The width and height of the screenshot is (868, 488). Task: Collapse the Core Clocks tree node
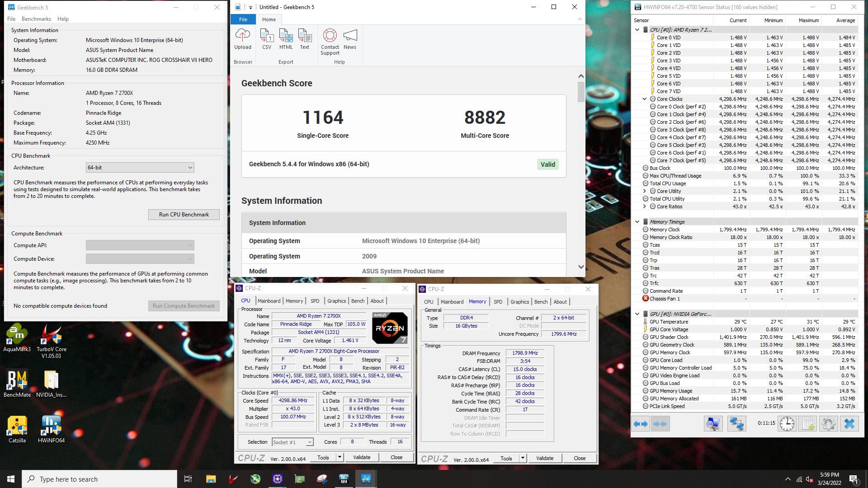click(645, 99)
